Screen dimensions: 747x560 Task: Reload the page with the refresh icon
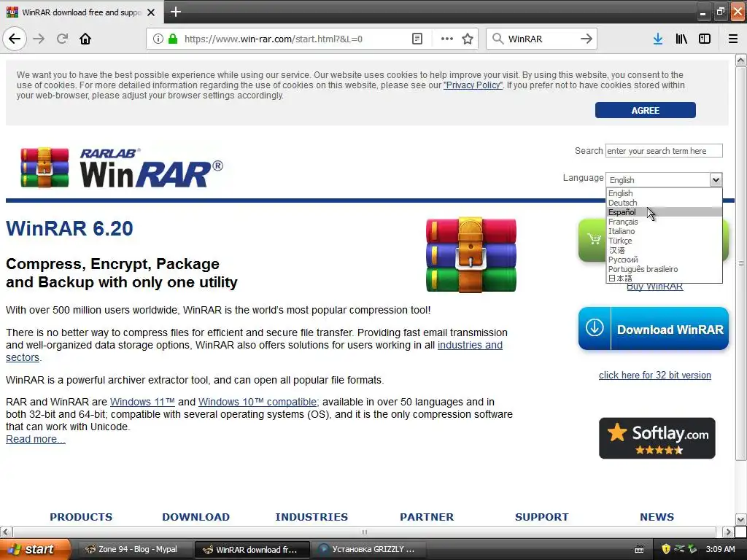pos(63,39)
